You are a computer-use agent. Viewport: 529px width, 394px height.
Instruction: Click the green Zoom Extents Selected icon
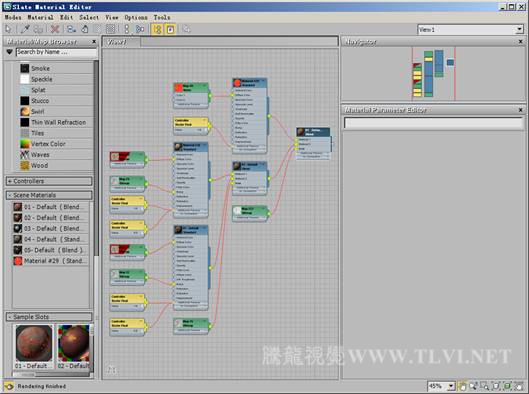point(507,386)
